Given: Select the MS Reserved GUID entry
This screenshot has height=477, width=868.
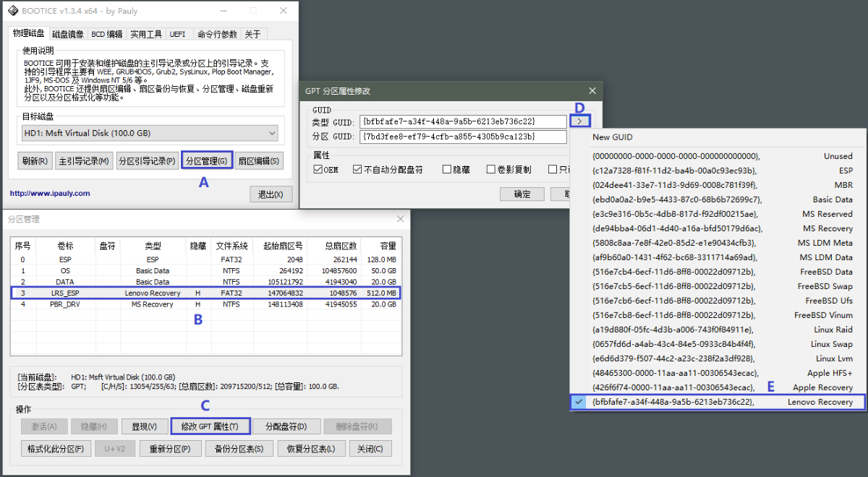Looking at the screenshot, I should tap(718, 214).
